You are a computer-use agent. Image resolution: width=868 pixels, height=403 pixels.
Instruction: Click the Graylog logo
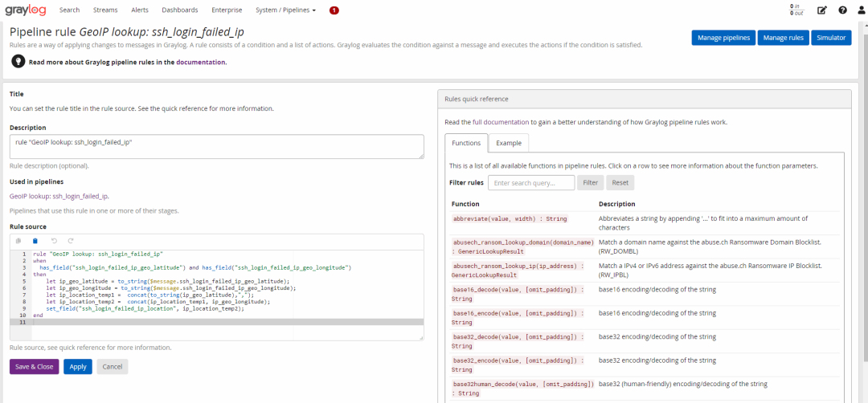point(26,10)
